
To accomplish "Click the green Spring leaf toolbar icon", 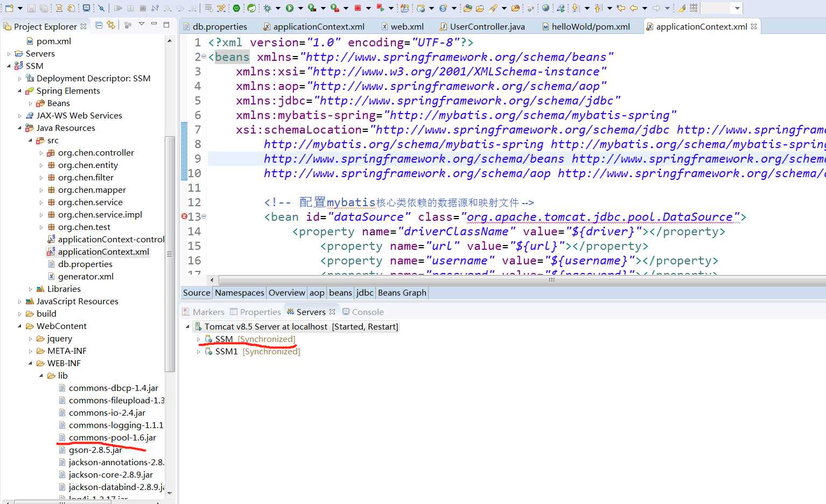I will (x=251, y=8).
